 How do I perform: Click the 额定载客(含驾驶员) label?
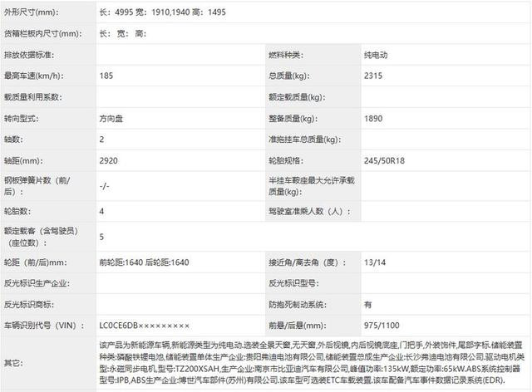click(41, 237)
